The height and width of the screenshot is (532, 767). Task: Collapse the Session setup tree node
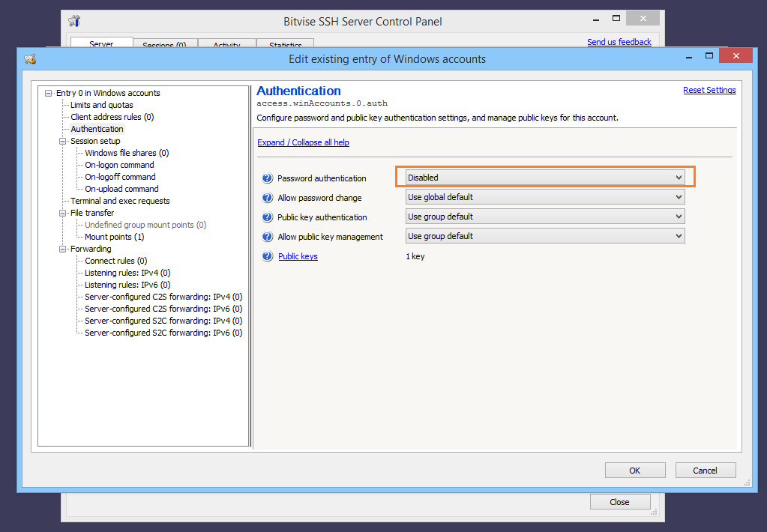coord(63,141)
